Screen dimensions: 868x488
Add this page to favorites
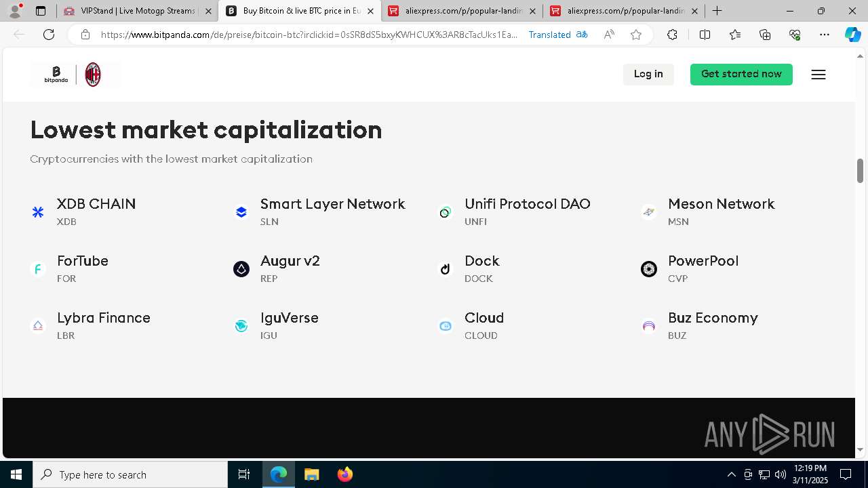pos(635,35)
